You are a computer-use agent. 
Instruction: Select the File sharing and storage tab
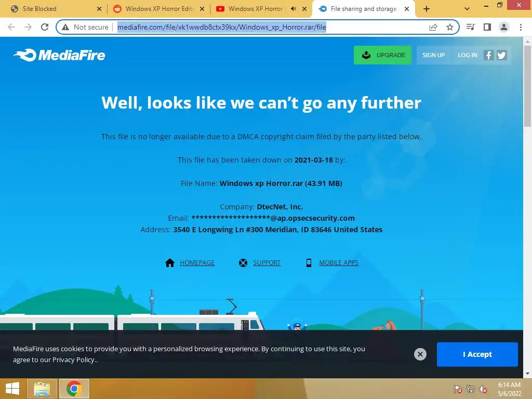pos(363,9)
